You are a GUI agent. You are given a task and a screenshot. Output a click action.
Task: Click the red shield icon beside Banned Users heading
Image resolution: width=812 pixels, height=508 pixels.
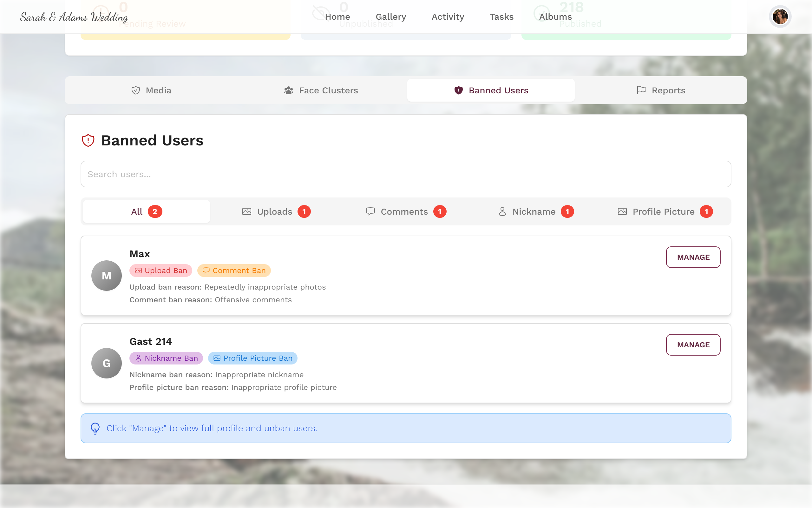tap(88, 140)
